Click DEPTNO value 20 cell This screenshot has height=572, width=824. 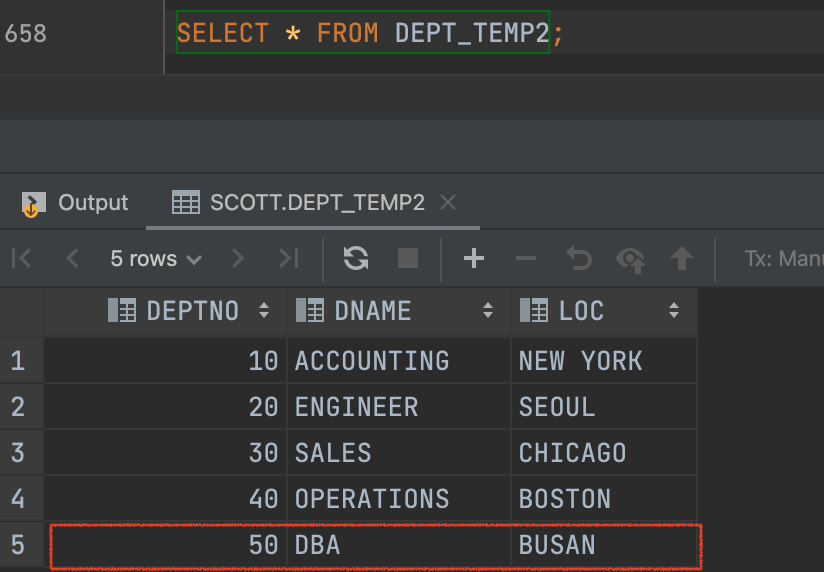165,406
